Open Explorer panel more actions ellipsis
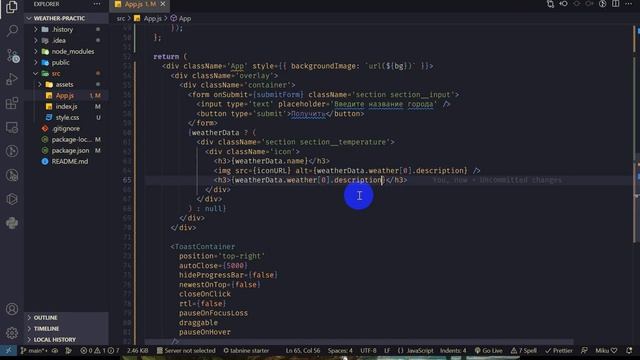Screen dimensions: 640x360 click(x=97, y=4)
